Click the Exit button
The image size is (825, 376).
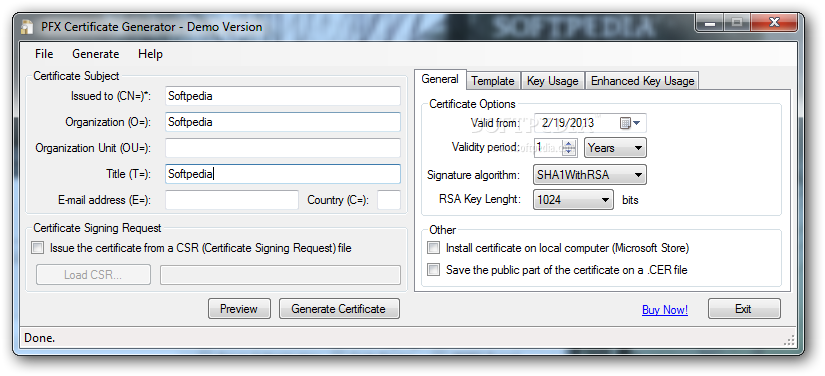(743, 309)
